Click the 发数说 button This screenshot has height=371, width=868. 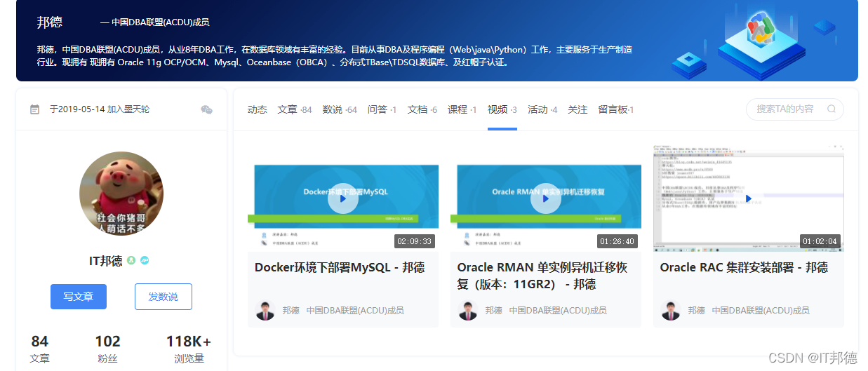click(163, 297)
